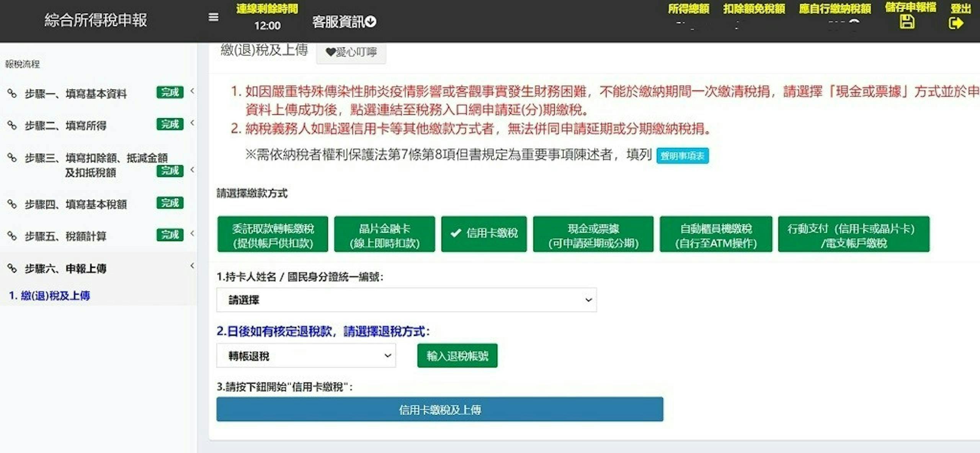Open the 持卡人姓名 請選擇 dropdown
The width and height of the screenshot is (980, 453).
406,300
